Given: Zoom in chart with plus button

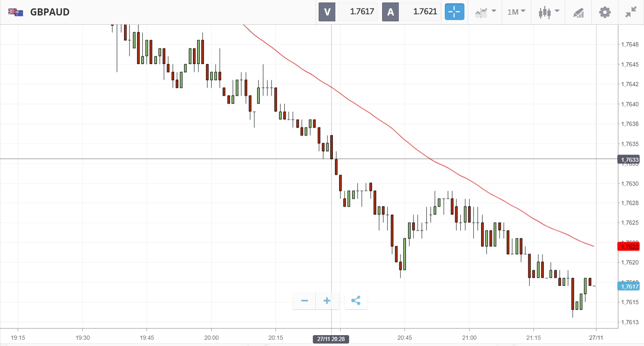Looking at the screenshot, I should (x=327, y=301).
